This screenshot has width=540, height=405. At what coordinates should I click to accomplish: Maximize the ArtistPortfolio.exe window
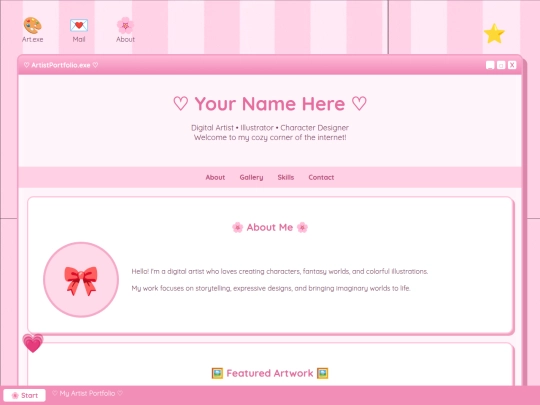pyautogui.click(x=501, y=65)
